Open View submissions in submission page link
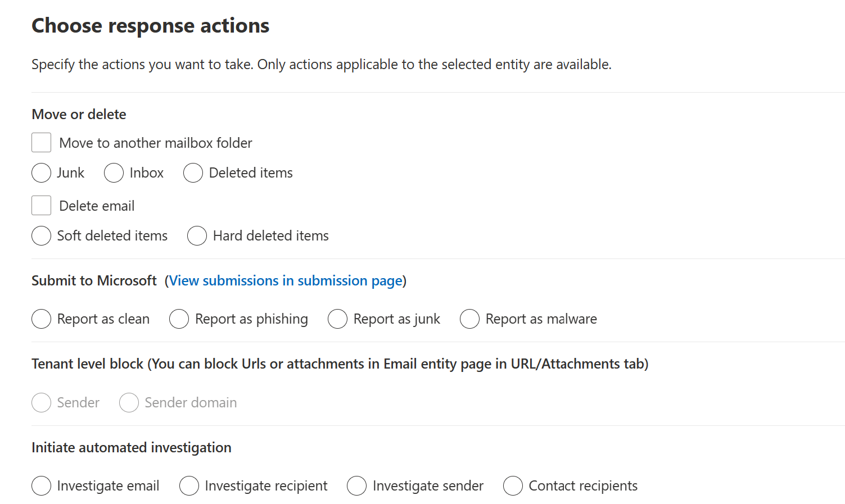This screenshot has width=845, height=504. (x=286, y=280)
